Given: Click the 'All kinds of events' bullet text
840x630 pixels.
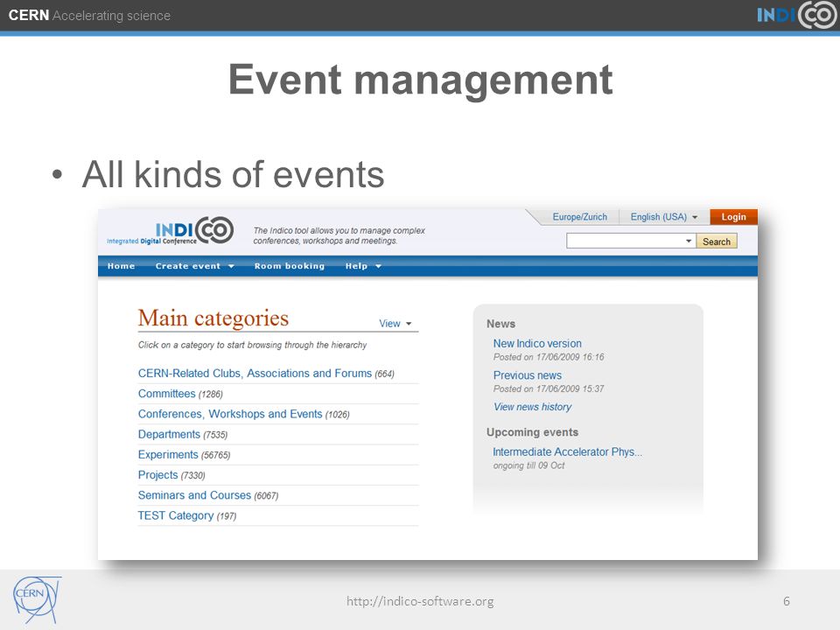Looking at the screenshot, I should tap(233, 174).
